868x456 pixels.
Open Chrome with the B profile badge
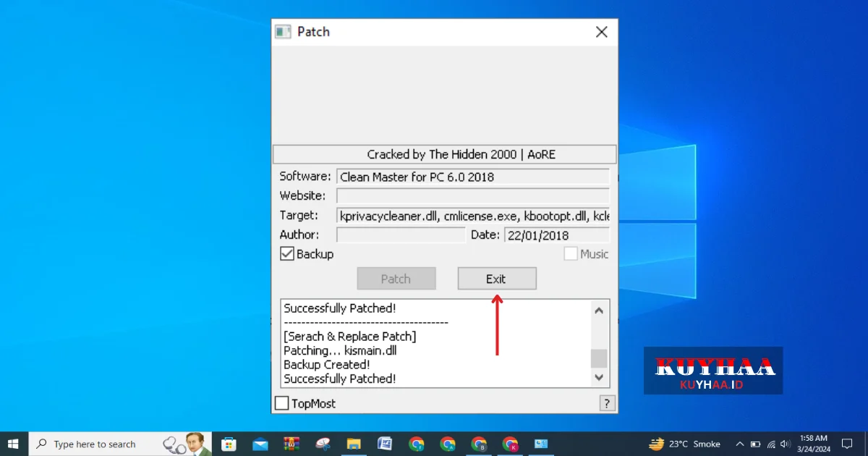(479, 444)
